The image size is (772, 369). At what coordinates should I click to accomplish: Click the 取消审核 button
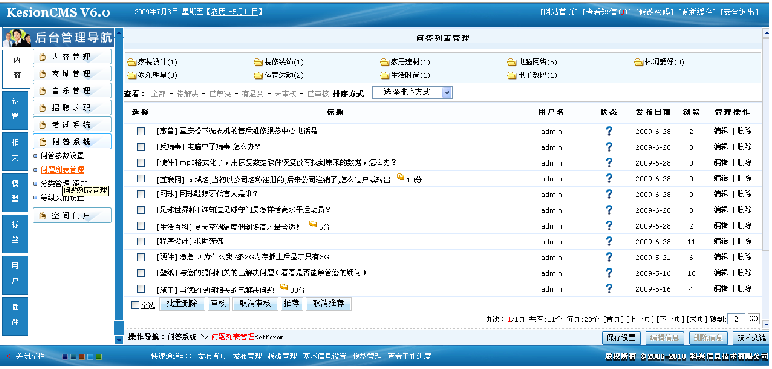tap(255, 304)
